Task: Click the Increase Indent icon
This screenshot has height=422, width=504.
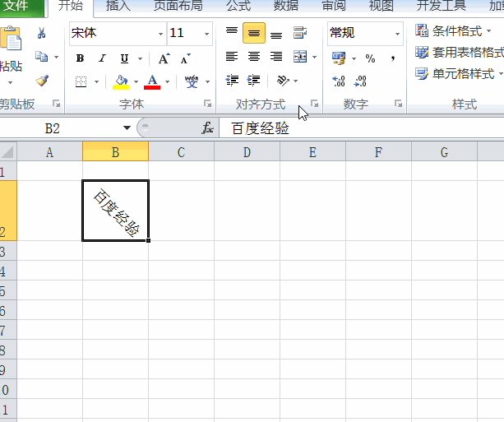Action: coord(253,81)
